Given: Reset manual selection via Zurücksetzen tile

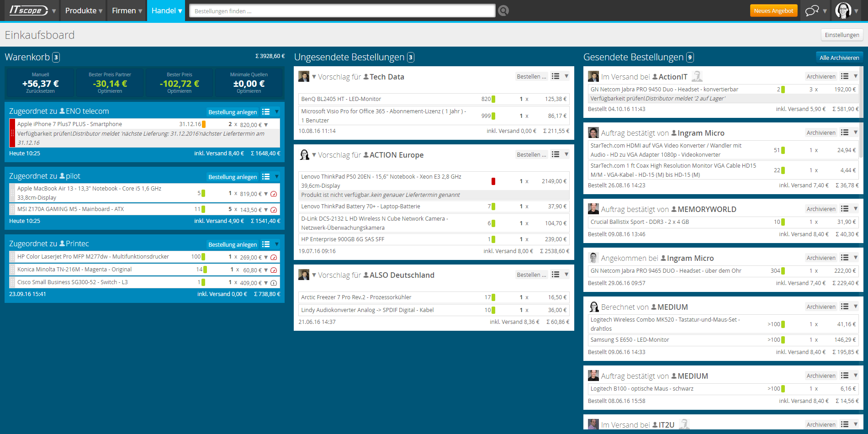Looking at the screenshot, I should click(40, 83).
